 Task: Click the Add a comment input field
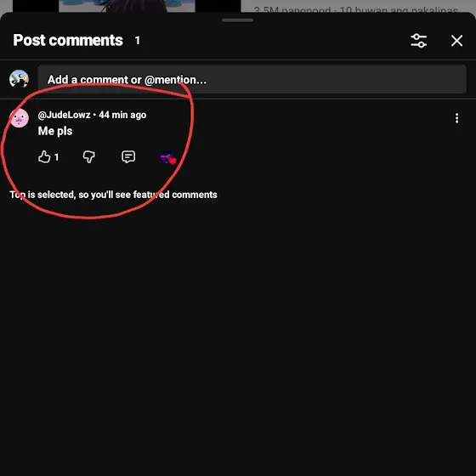[252, 80]
